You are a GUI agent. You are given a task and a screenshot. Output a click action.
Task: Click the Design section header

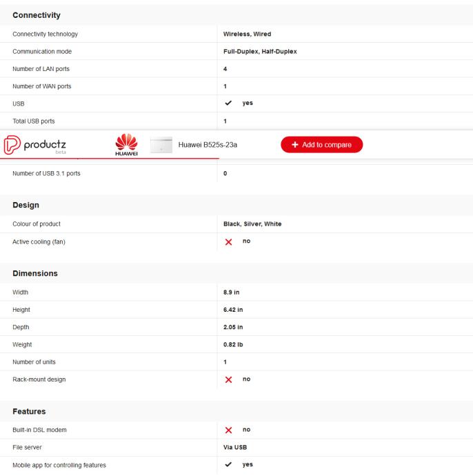click(x=26, y=205)
